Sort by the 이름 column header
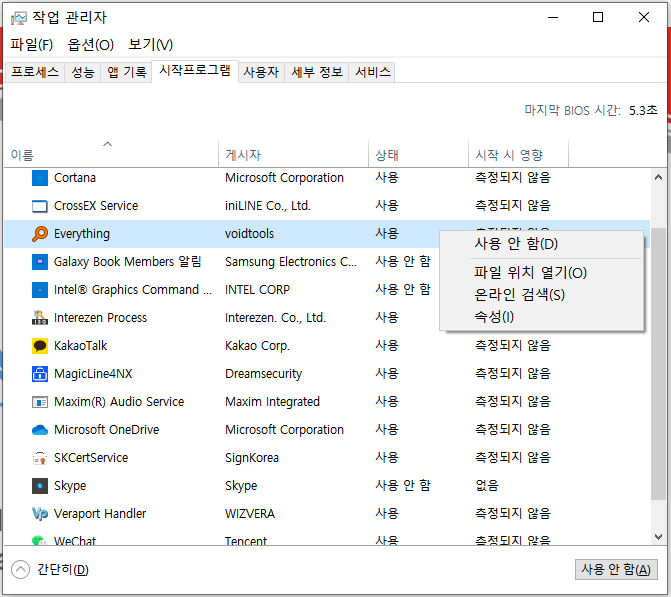671x597 pixels. 111,154
